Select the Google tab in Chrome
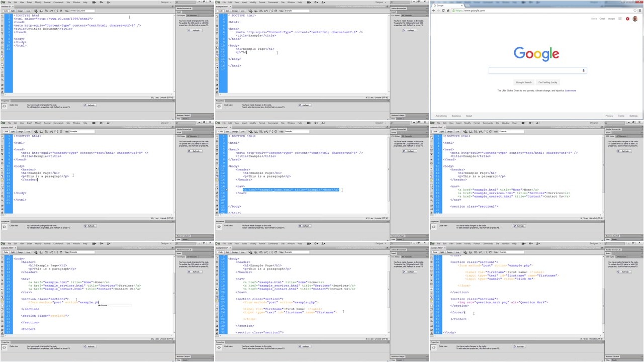Viewport: 644px width, 362px height. (x=448, y=6)
